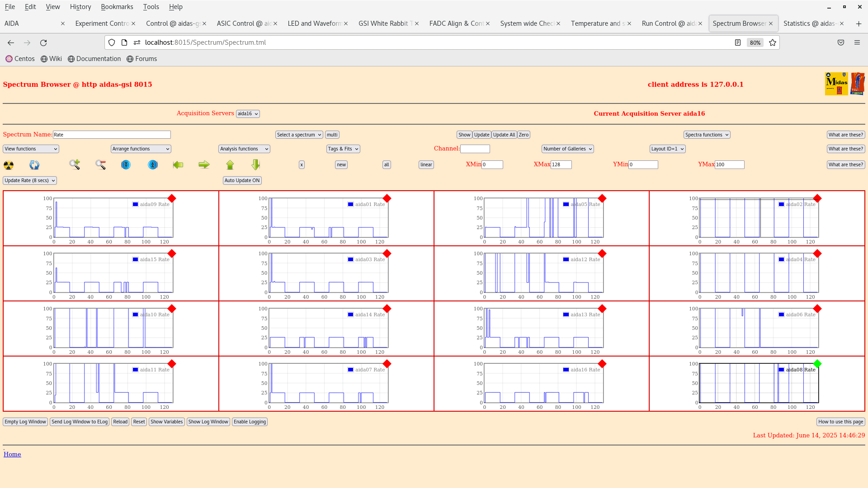The width and height of the screenshot is (868, 488).
Task: Follow the Home link
Action: click(x=12, y=454)
